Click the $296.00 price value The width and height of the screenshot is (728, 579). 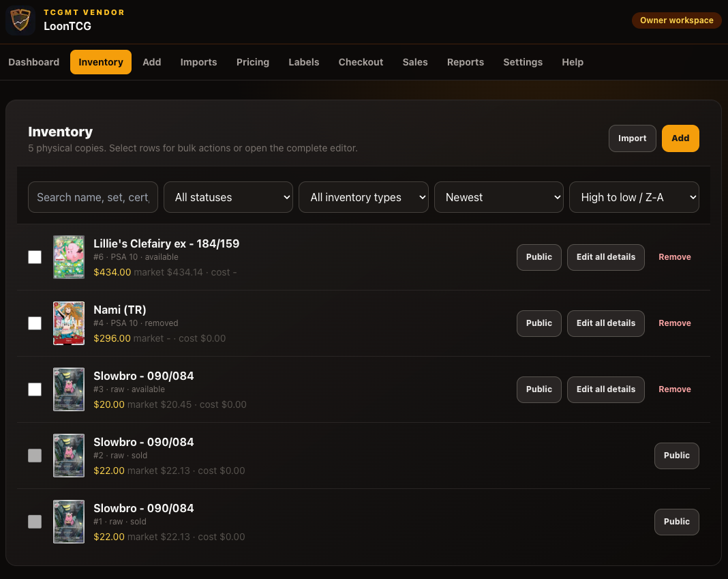tap(112, 338)
